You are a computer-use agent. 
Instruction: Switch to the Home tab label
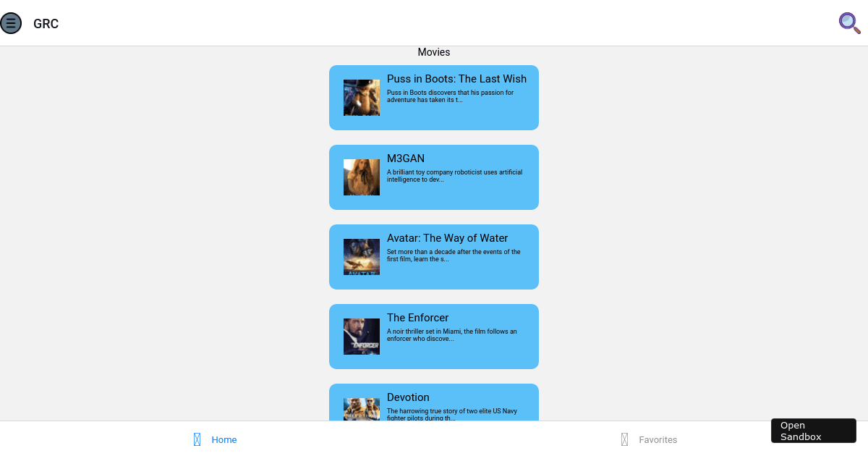pos(224,440)
